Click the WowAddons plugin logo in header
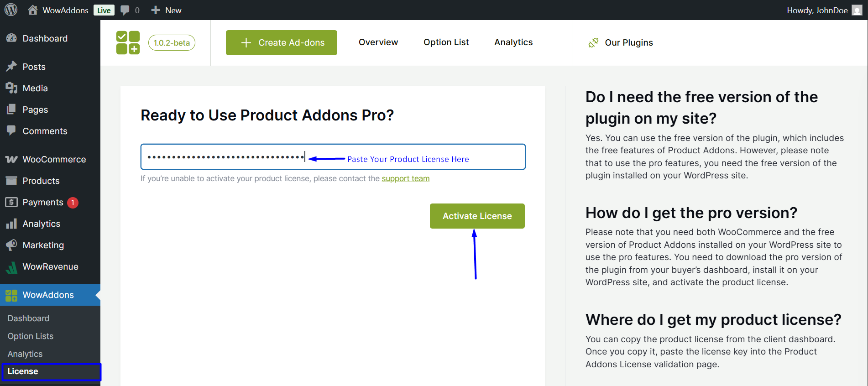This screenshot has width=868, height=386. [128, 42]
